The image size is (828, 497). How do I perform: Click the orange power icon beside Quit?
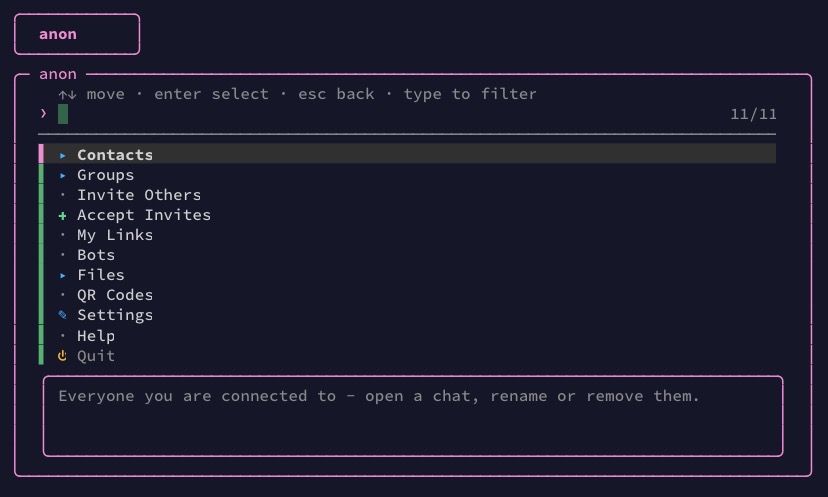coord(62,355)
